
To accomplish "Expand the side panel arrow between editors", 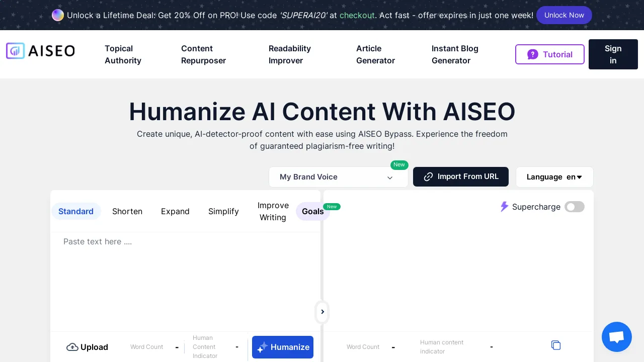I will (x=322, y=312).
